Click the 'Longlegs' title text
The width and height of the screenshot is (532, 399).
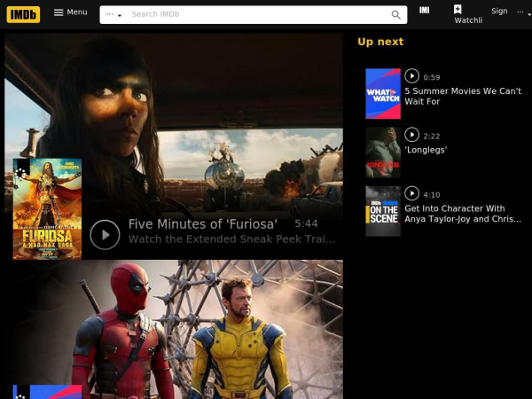tap(426, 150)
